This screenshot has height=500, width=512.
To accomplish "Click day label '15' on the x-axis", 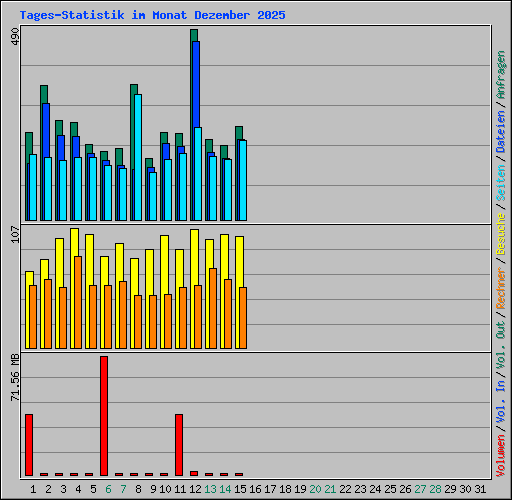I will point(240,489).
